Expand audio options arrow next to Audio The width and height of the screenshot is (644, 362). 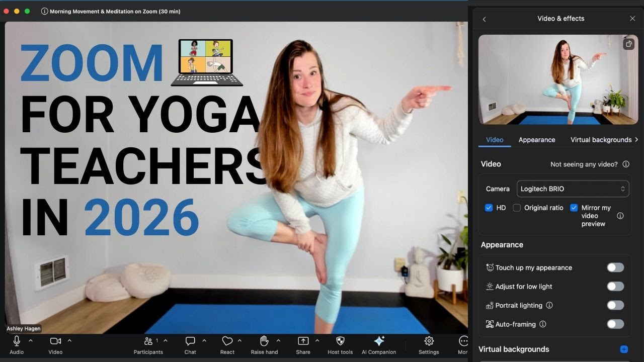31,340
